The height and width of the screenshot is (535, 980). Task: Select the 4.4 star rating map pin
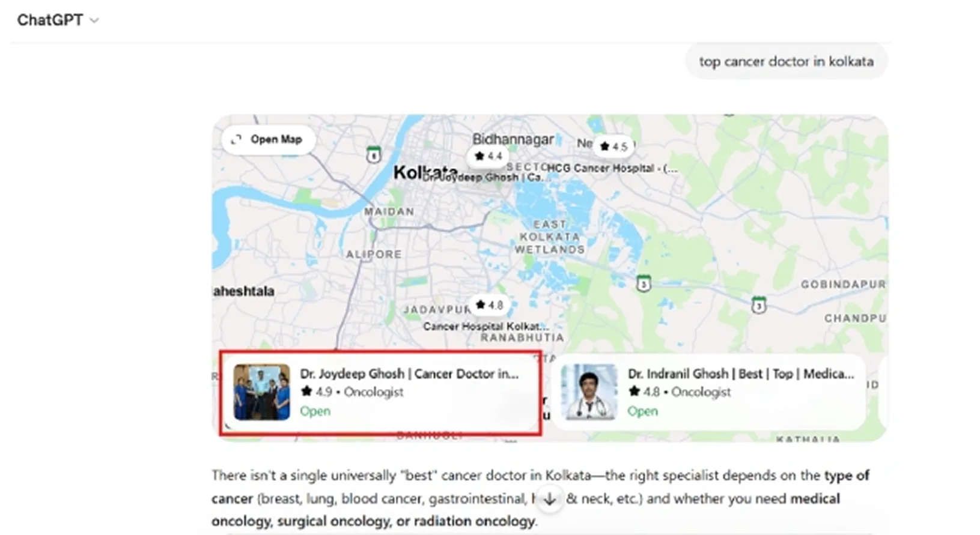488,156
